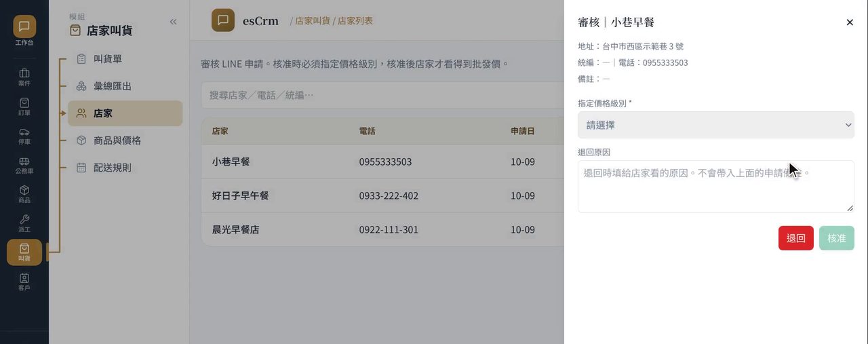Click the store search input field
This screenshot has width=868, height=344.
point(382,96)
